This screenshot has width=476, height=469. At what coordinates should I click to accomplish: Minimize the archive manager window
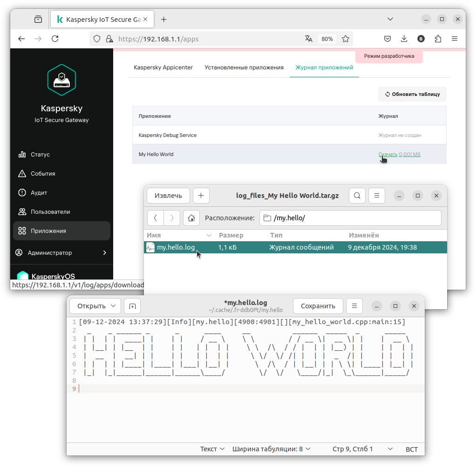pyautogui.click(x=399, y=196)
